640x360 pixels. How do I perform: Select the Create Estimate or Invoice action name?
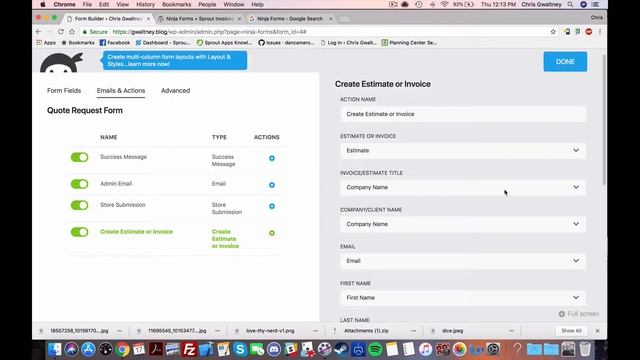(x=136, y=232)
